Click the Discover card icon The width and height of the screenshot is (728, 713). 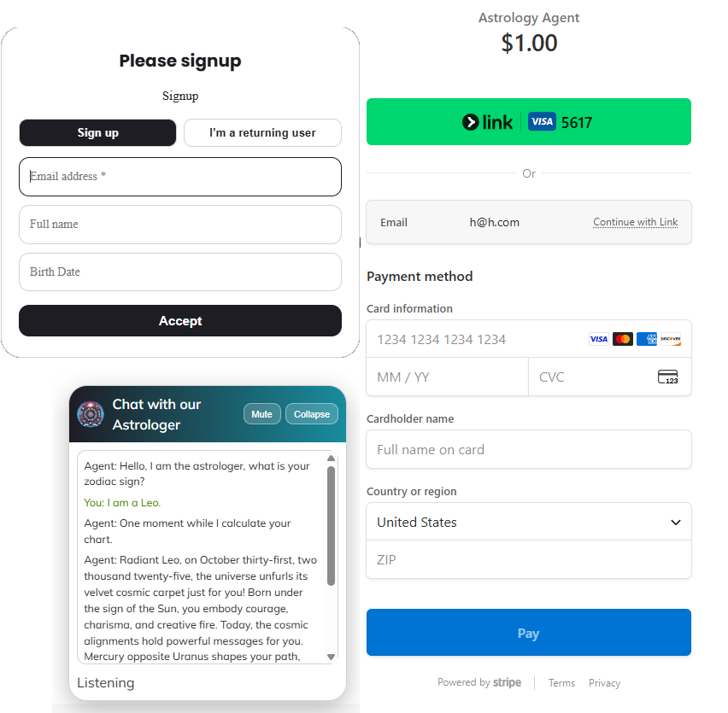pyautogui.click(x=671, y=338)
